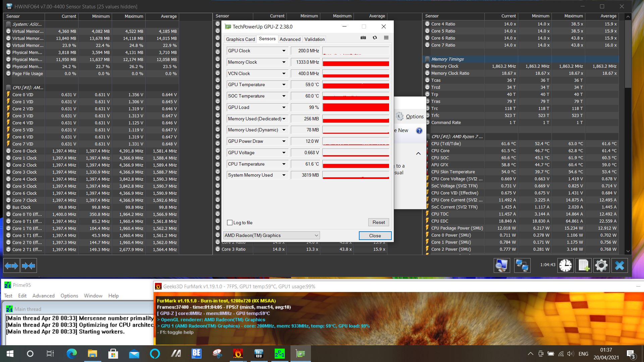Click the BE app icon in taskbar
This screenshot has width=644, height=362.
pos(196,354)
